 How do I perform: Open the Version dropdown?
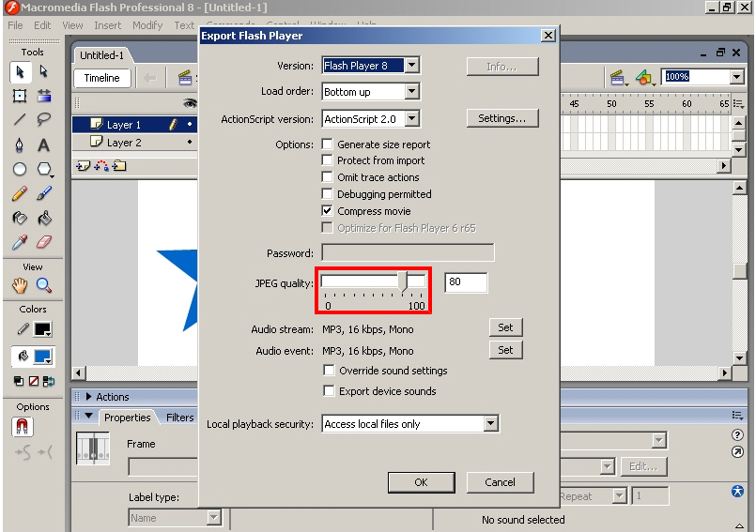click(411, 65)
